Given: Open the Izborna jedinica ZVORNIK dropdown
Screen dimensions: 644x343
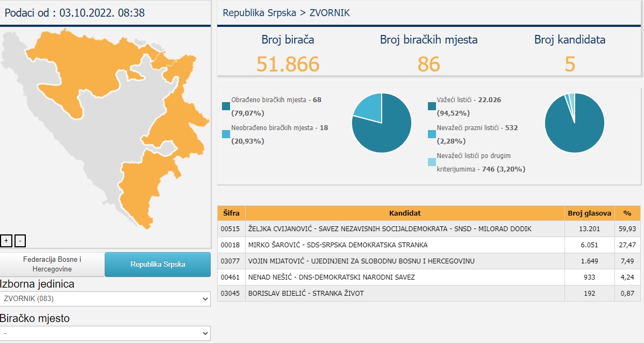Looking at the screenshot, I should point(105,299).
